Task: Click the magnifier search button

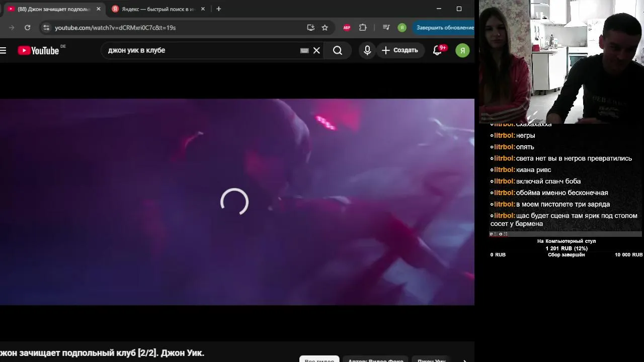Action: 338,50
